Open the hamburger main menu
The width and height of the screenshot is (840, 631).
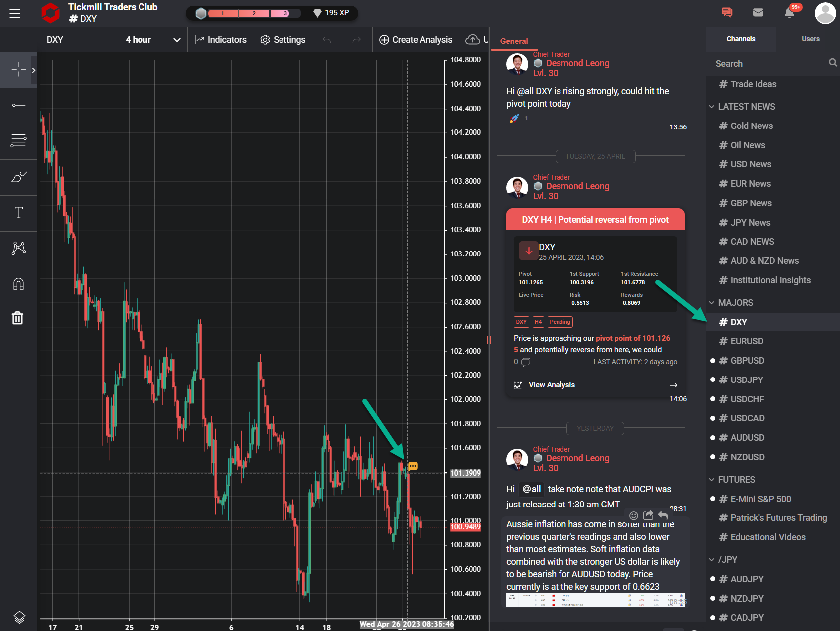click(x=15, y=13)
